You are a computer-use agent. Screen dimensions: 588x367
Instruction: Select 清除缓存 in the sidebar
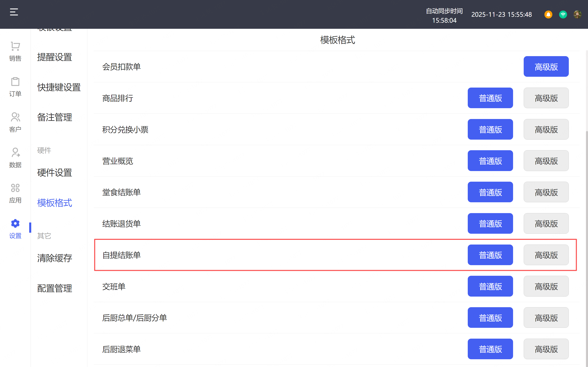pos(55,258)
